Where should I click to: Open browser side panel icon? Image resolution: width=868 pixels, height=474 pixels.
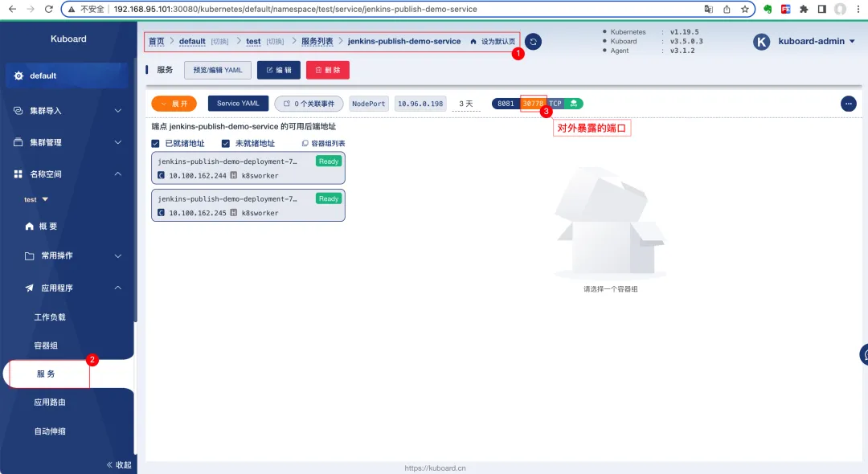click(x=822, y=9)
